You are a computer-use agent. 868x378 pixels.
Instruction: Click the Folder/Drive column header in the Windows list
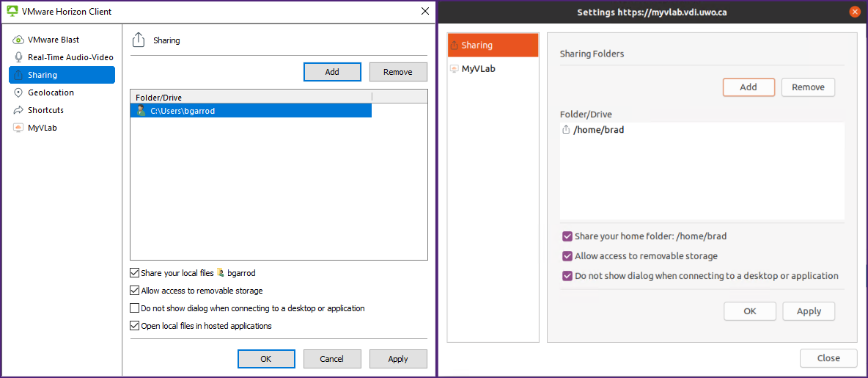[x=251, y=97]
